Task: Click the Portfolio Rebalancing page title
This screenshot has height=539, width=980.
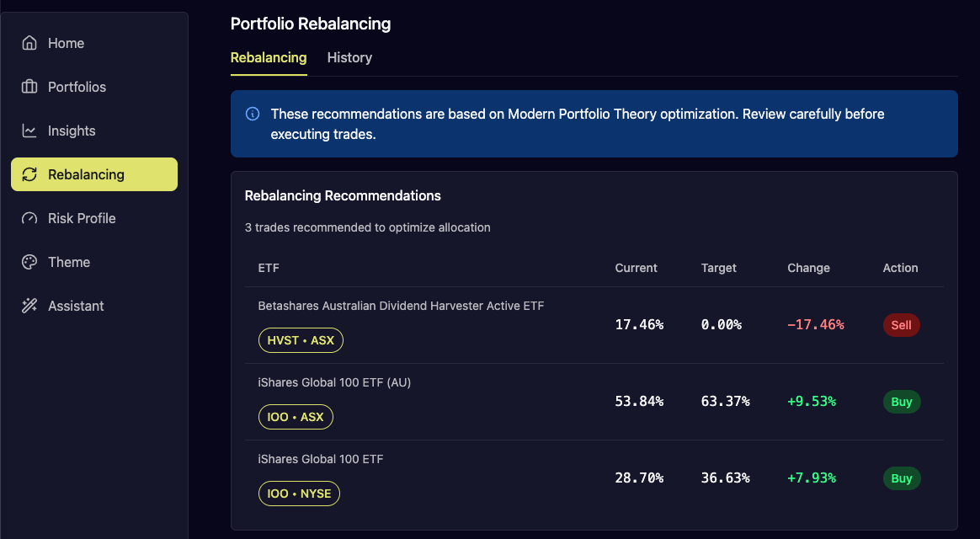Action: pyautogui.click(x=311, y=24)
